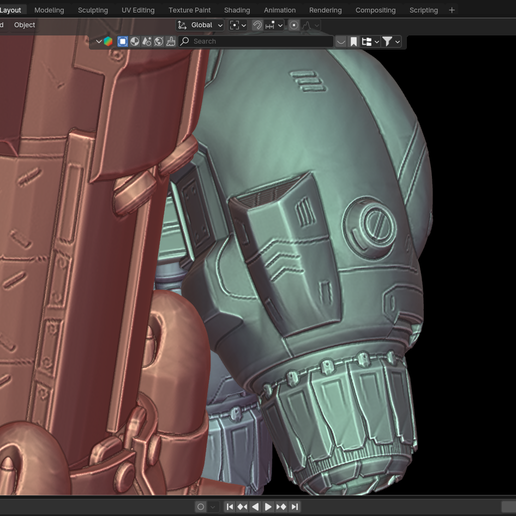Viewport: 516px width, 516px height.
Task: Play the animation forward
Action: [x=268, y=507]
